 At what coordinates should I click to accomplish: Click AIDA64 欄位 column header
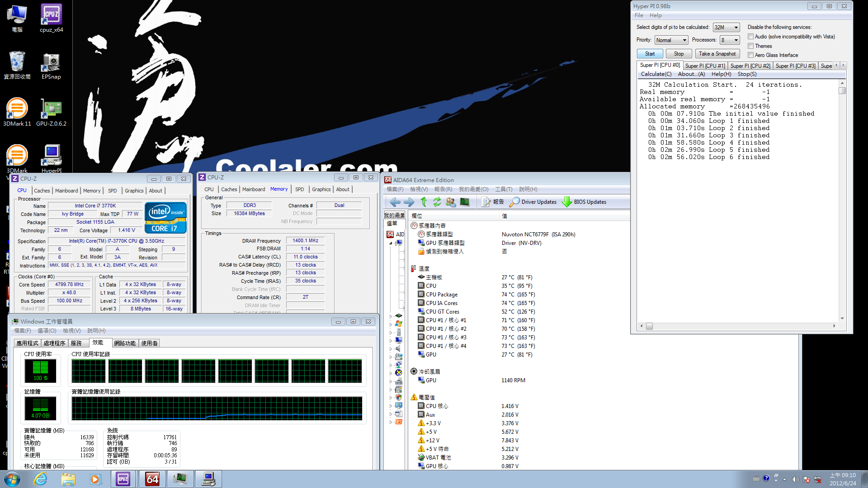click(x=453, y=216)
